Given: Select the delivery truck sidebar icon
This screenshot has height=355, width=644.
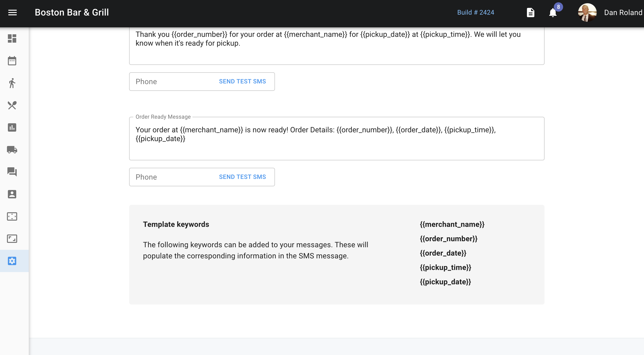Looking at the screenshot, I should [12, 150].
